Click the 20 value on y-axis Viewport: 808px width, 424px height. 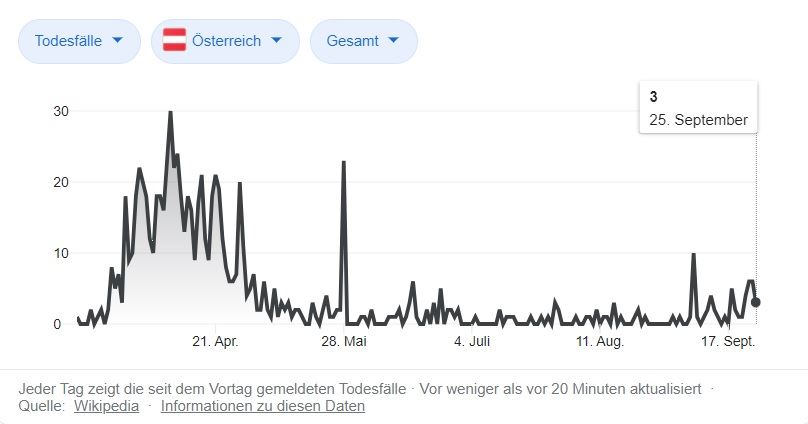click(61, 182)
